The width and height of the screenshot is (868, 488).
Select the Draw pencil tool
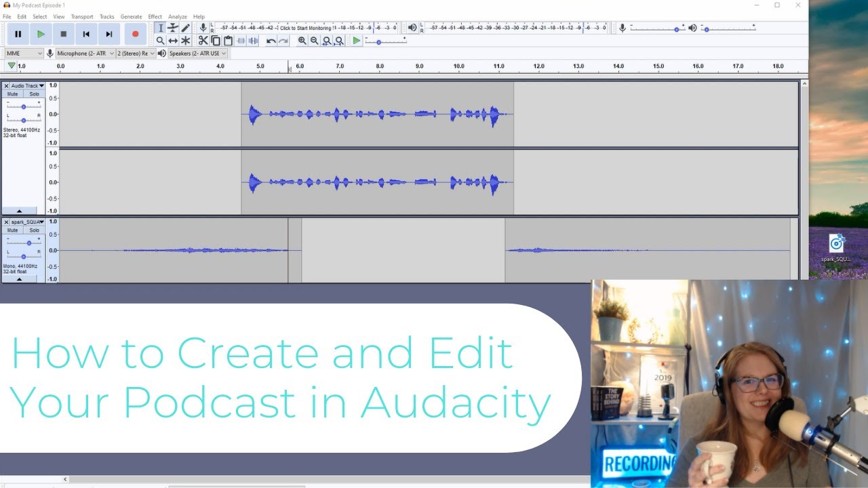[185, 28]
